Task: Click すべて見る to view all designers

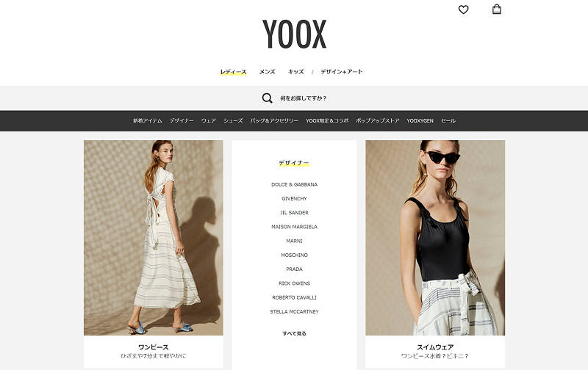Action: pos(295,334)
